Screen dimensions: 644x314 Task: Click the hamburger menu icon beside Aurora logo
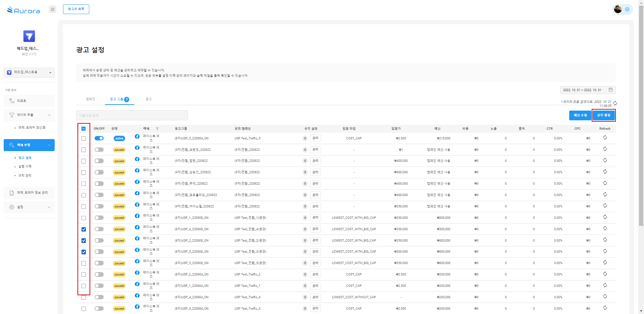[x=52, y=9]
